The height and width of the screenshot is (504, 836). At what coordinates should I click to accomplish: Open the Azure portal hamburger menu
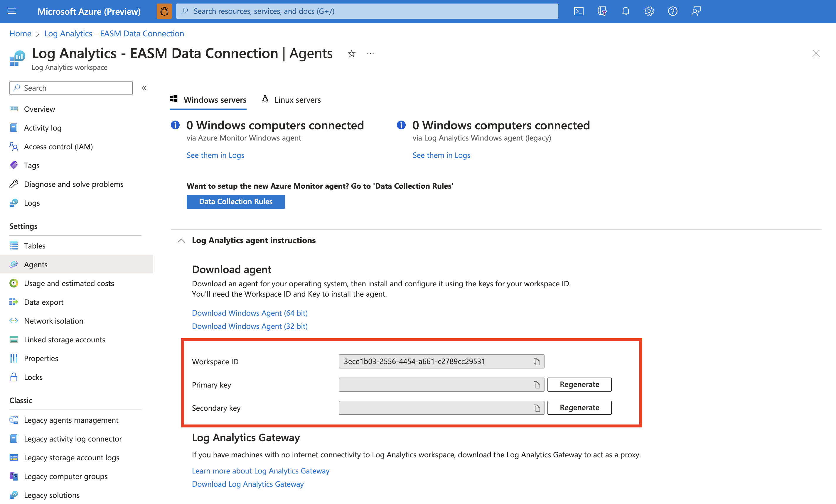click(x=12, y=11)
